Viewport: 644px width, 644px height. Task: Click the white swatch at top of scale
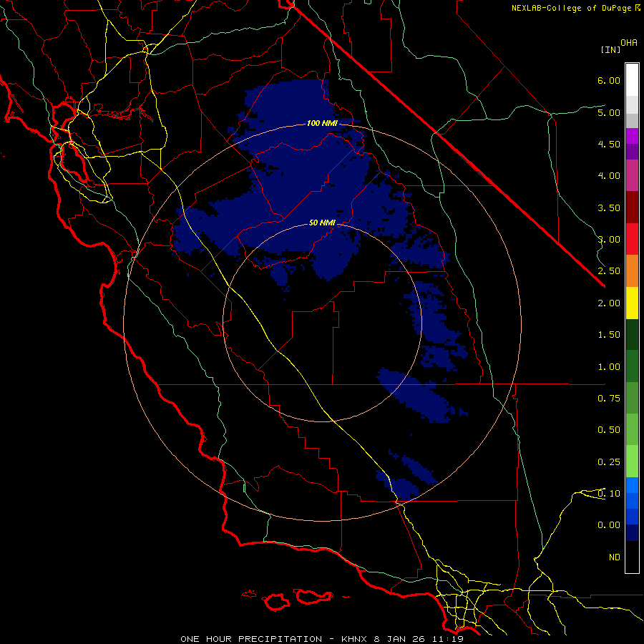click(x=632, y=80)
